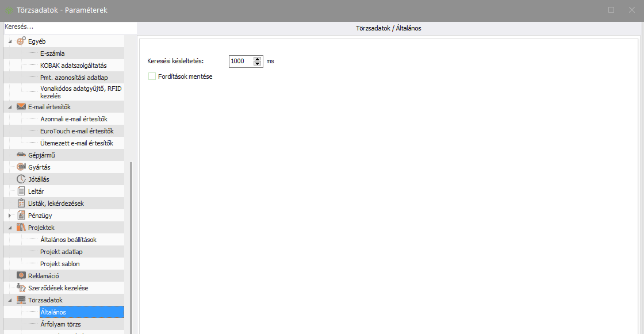Click the Jótállás clock icon
This screenshot has width=644, height=334.
tap(21, 179)
